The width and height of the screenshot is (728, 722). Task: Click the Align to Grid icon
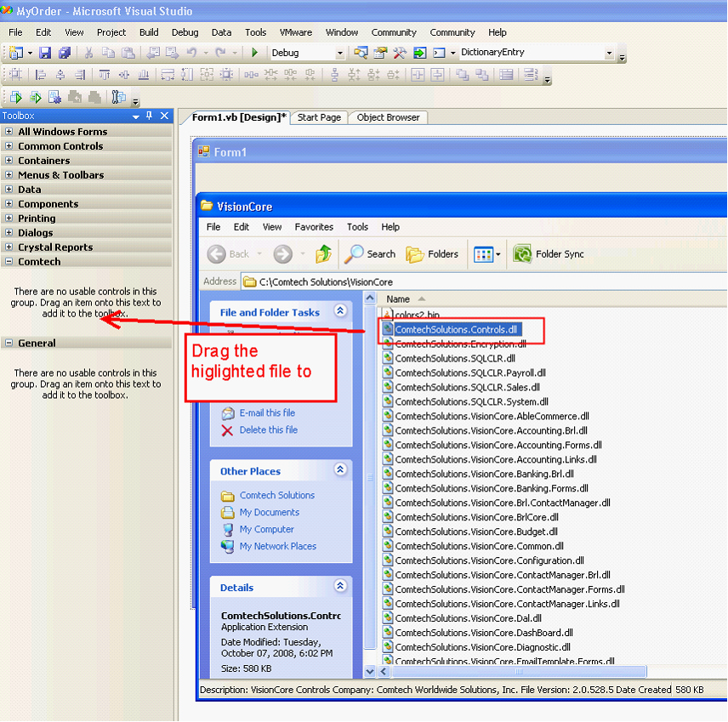[x=16, y=75]
